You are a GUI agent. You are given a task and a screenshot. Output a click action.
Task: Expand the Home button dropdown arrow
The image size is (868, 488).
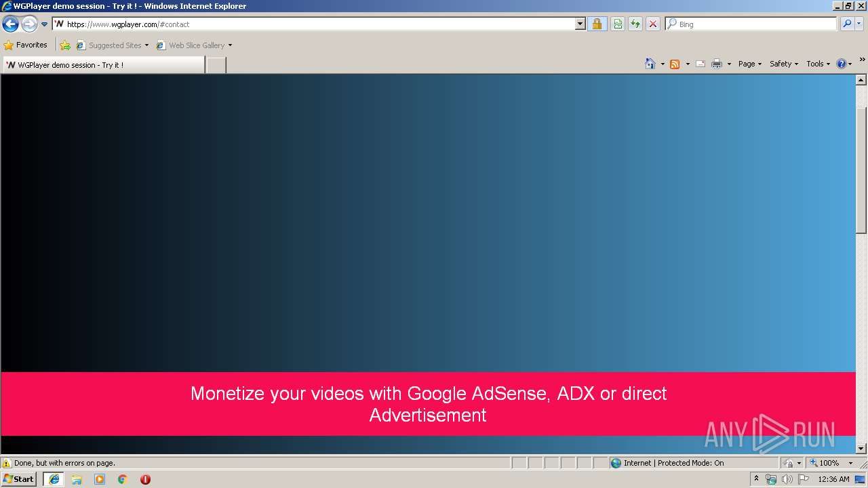tap(663, 64)
